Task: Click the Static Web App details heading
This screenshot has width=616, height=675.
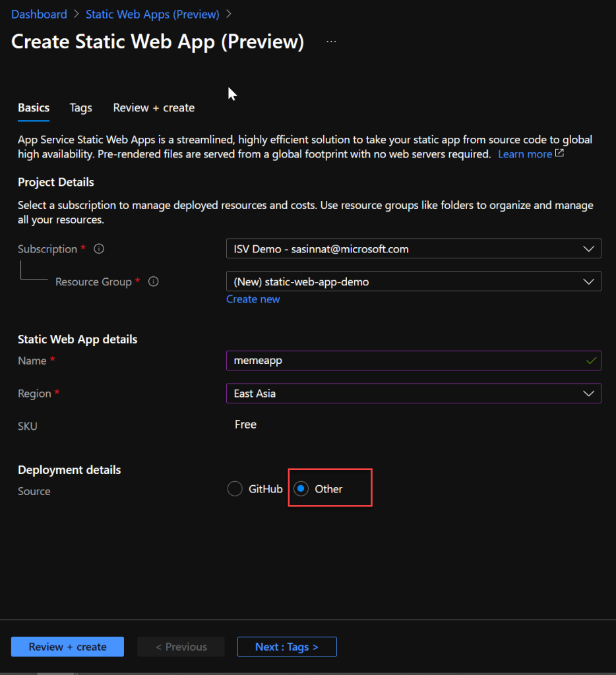Action: point(78,339)
